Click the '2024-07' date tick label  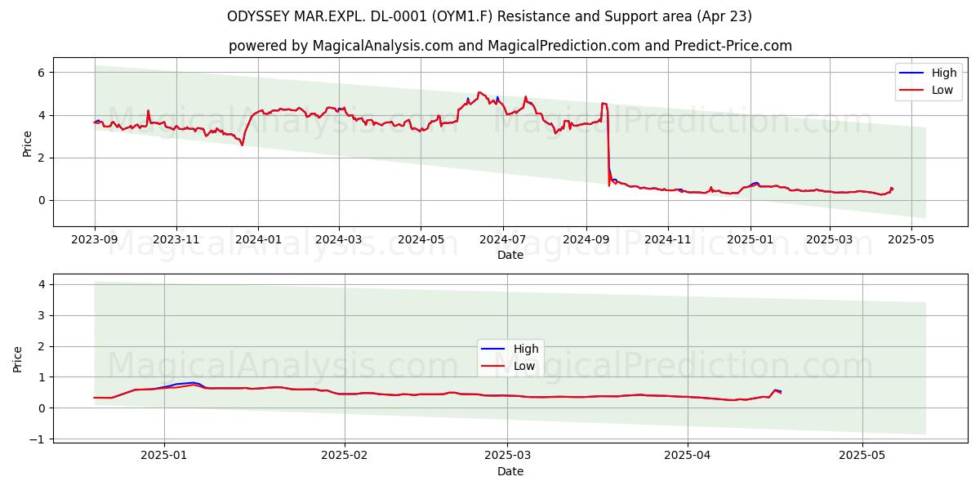pos(502,240)
